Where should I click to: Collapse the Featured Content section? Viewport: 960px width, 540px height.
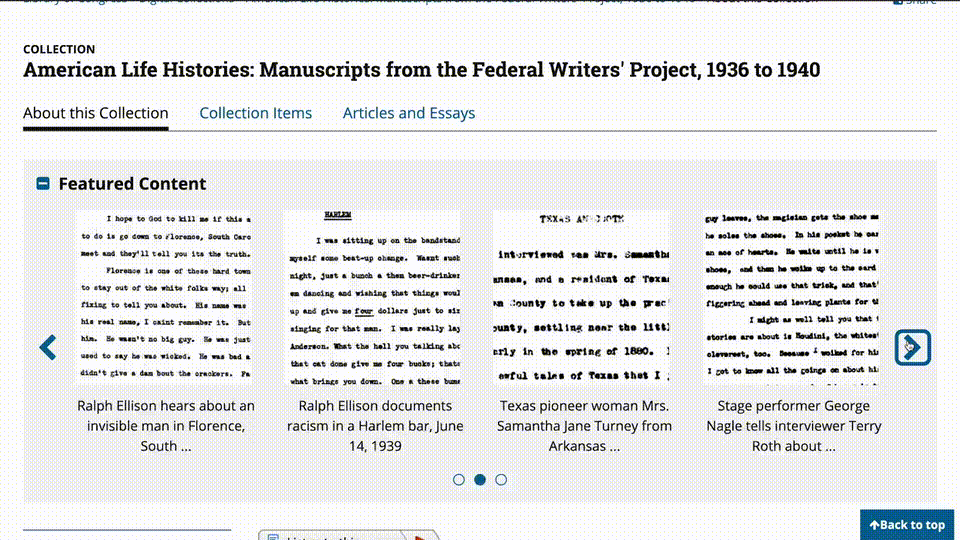click(43, 184)
